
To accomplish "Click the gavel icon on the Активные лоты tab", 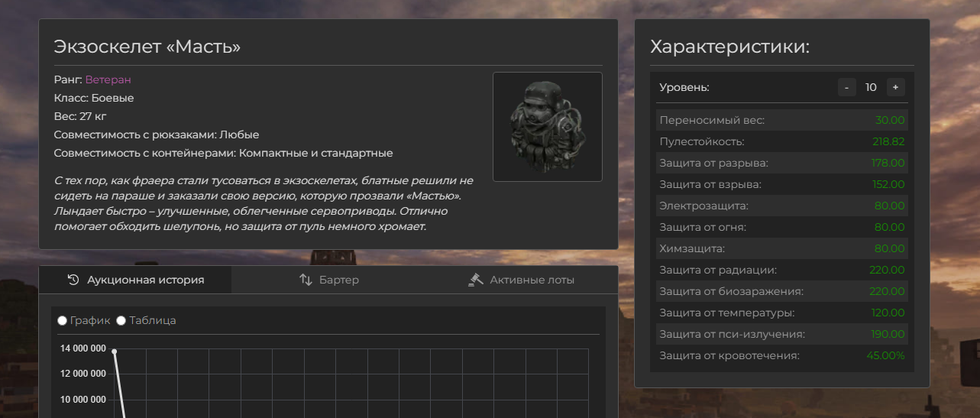I will pyautogui.click(x=476, y=280).
